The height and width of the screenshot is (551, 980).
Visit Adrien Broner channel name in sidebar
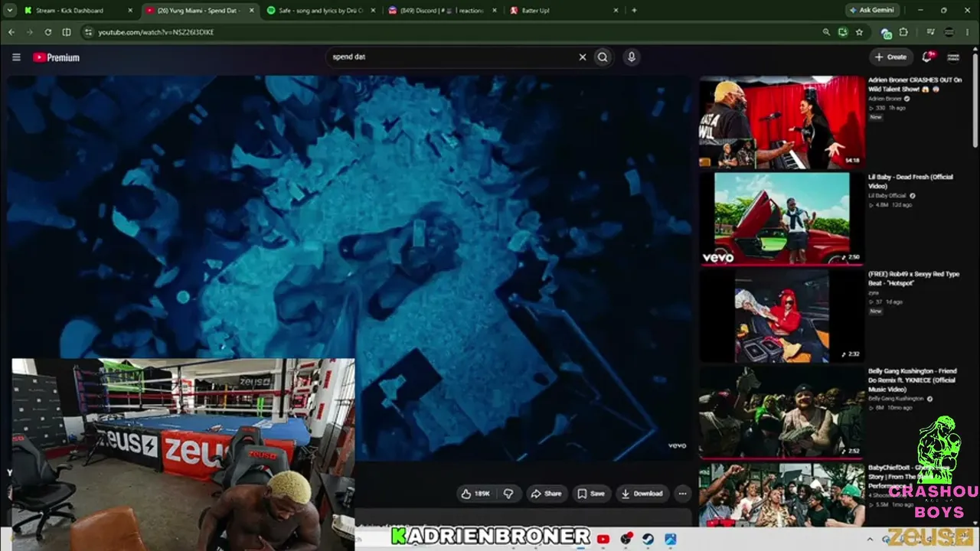click(884, 99)
